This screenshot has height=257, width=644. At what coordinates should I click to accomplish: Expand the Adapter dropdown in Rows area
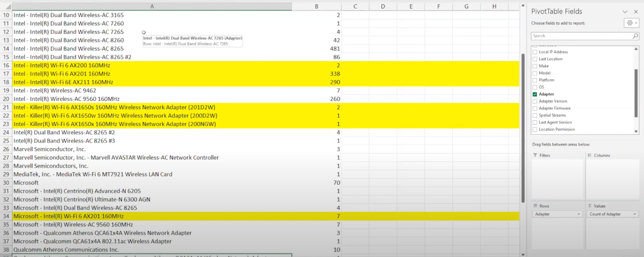click(579, 214)
